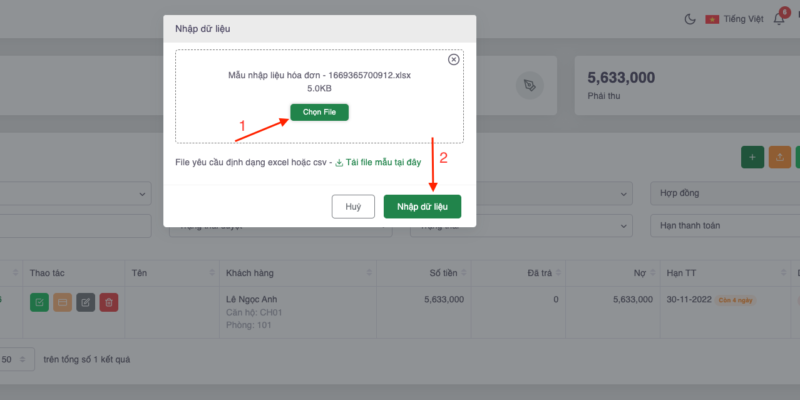Click the green approve icon in the row

(39, 302)
